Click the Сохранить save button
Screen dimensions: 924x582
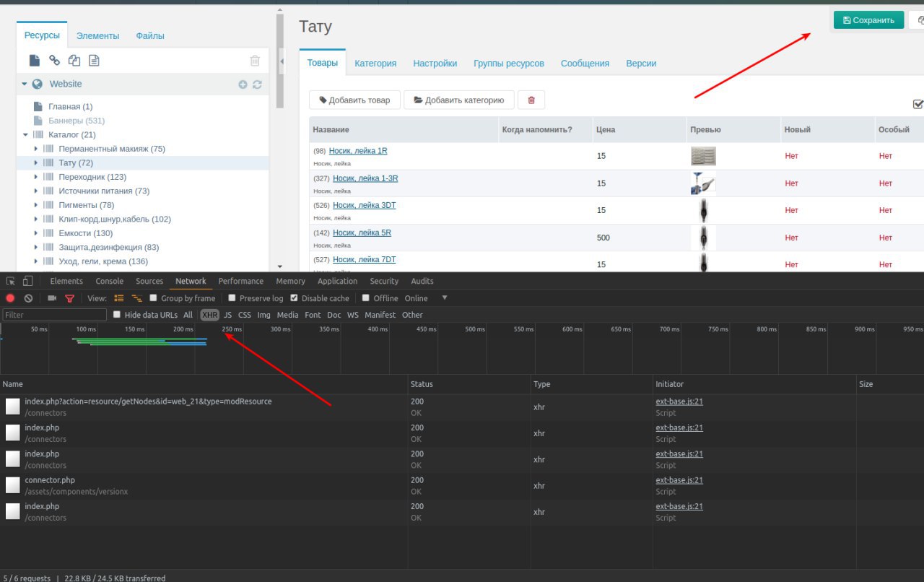pyautogui.click(x=868, y=20)
